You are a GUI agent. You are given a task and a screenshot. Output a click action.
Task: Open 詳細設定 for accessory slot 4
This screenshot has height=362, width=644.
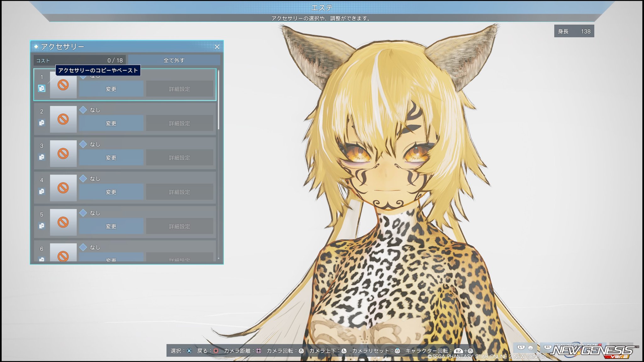click(180, 192)
